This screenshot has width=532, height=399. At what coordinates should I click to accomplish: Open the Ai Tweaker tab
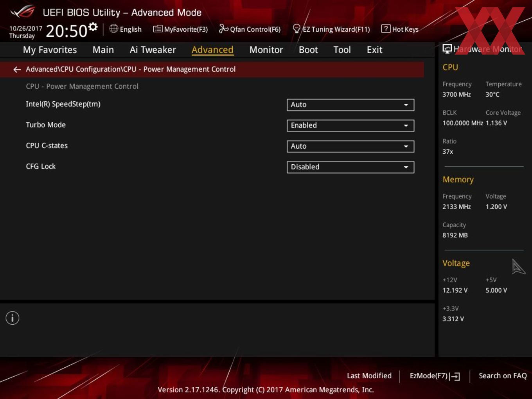point(153,50)
